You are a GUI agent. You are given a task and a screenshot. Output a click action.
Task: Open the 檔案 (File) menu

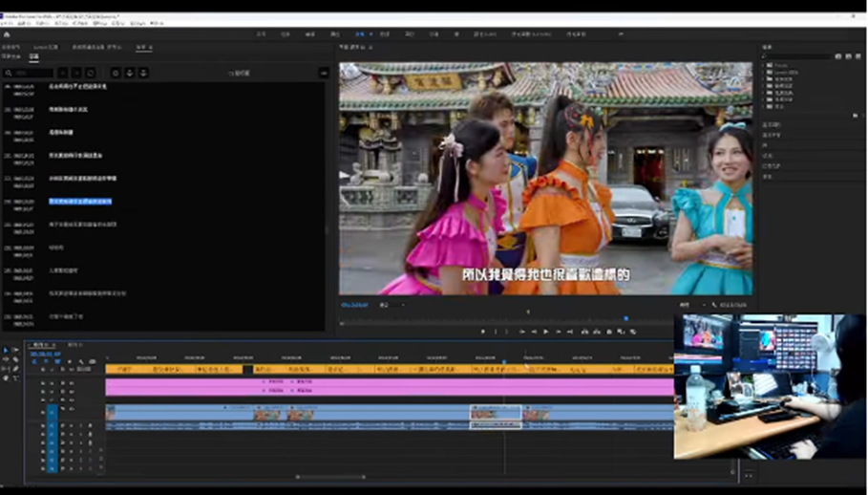[7, 23]
